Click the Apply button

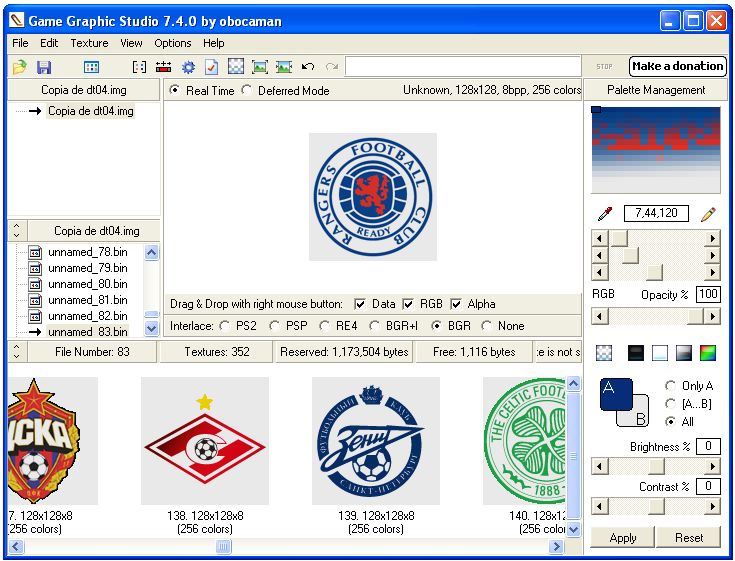coord(622,538)
